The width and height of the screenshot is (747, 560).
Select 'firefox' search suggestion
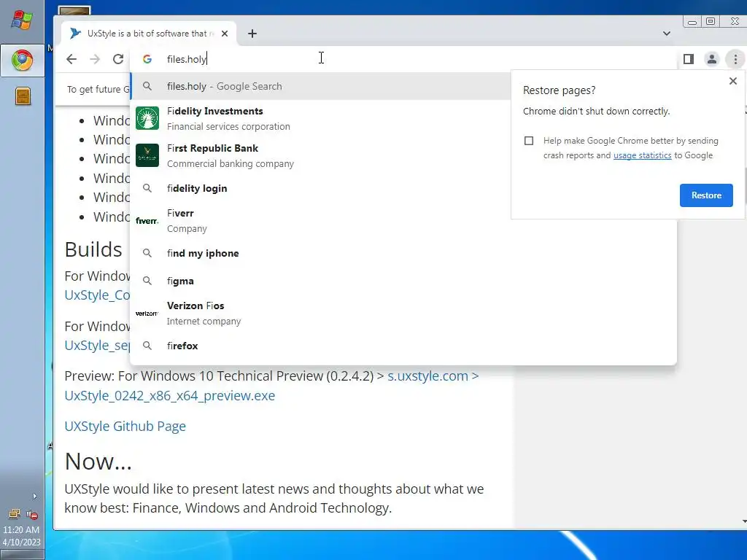(x=403, y=346)
